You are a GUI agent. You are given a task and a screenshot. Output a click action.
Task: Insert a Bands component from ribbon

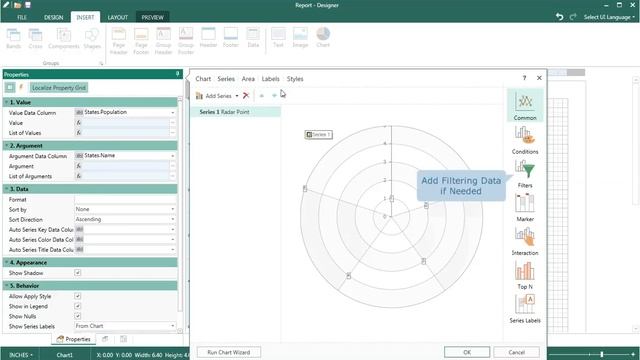click(13, 39)
